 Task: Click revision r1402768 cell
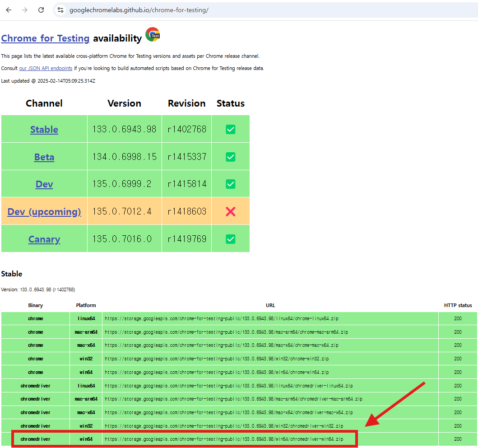(187, 129)
